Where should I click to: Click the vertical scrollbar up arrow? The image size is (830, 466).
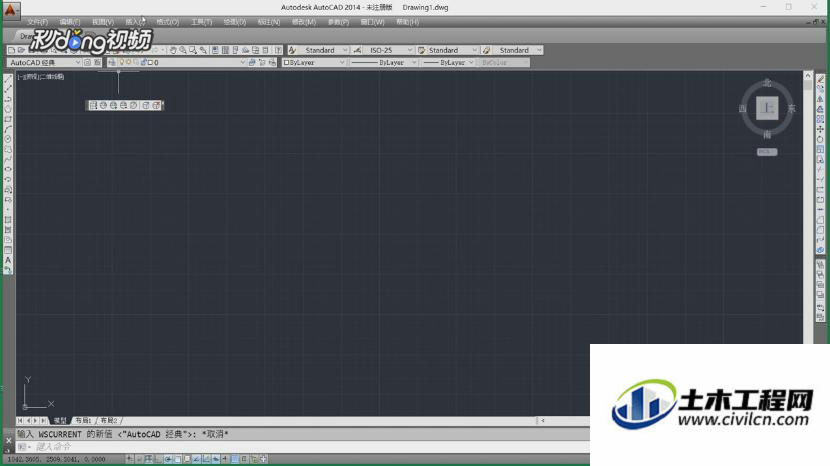tap(808, 76)
